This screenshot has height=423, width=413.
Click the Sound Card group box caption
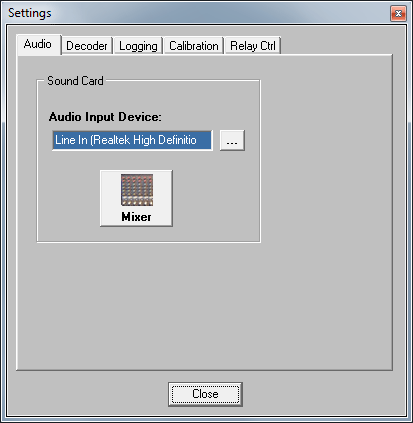(x=75, y=81)
